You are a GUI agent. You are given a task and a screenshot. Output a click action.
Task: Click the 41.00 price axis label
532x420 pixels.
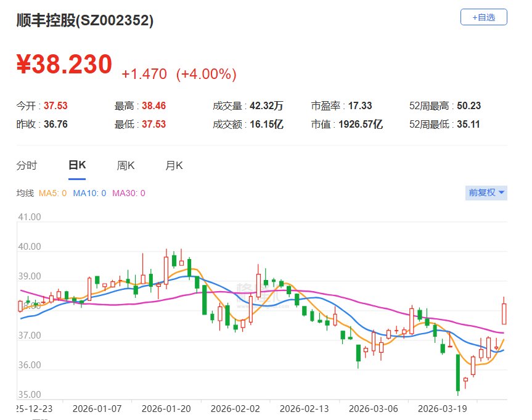[x=30, y=217]
